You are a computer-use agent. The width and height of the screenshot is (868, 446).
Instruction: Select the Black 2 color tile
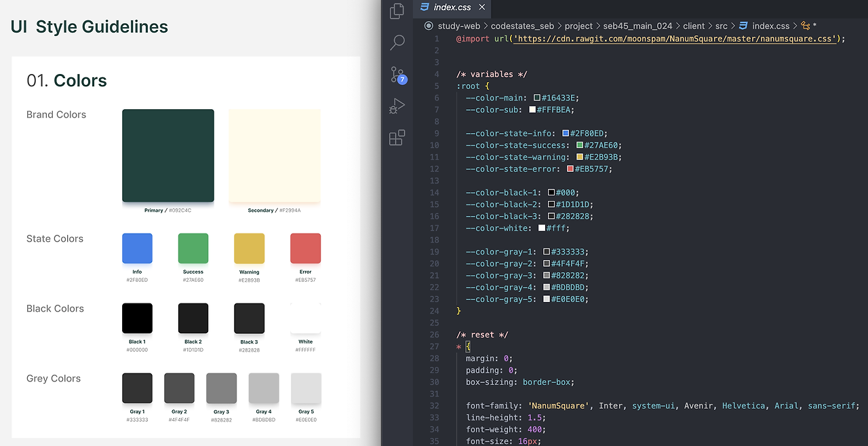[193, 318]
